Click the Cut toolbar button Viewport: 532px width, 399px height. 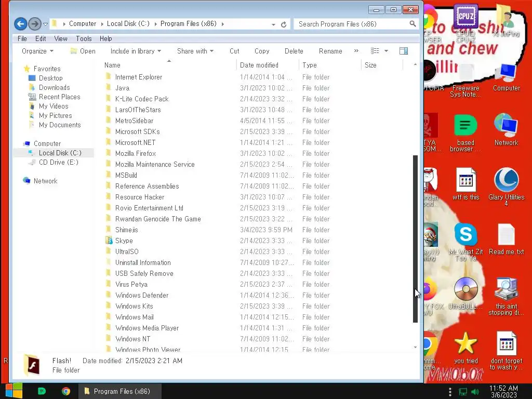click(234, 51)
